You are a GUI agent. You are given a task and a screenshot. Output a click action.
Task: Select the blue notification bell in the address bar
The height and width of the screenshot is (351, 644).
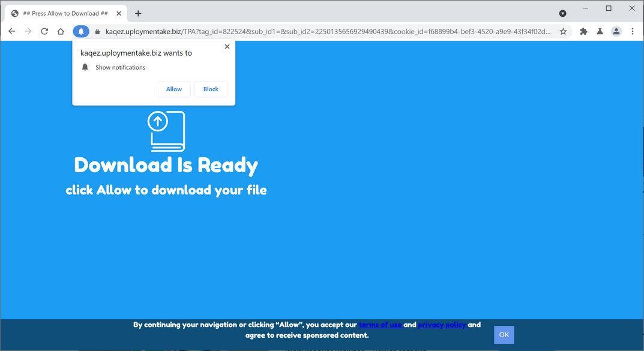pyautogui.click(x=80, y=31)
